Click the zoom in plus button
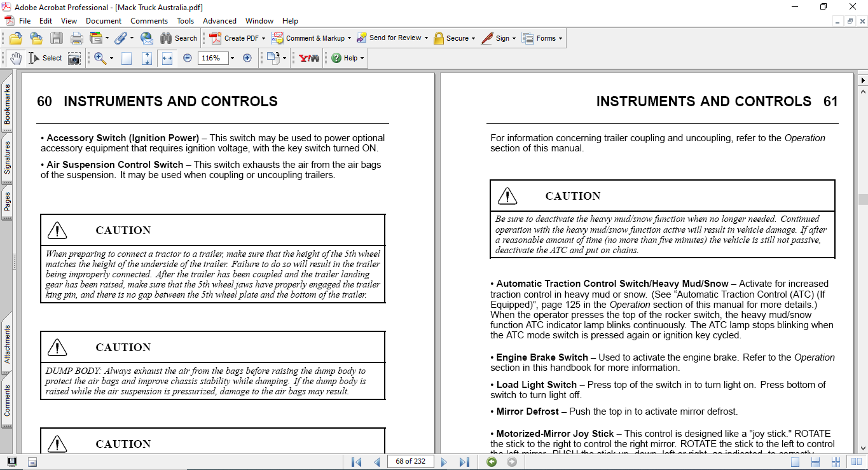868x470 pixels. [x=247, y=58]
